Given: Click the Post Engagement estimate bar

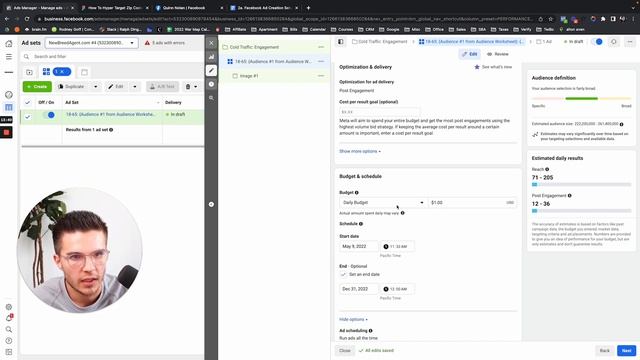Looking at the screenshot, I should 581,211.
